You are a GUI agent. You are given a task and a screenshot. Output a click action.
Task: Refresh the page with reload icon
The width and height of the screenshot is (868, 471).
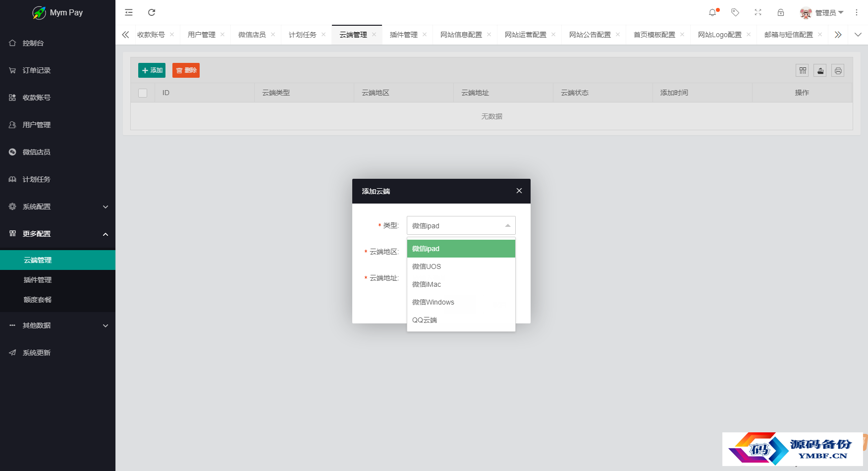click(x=152, y=12)
